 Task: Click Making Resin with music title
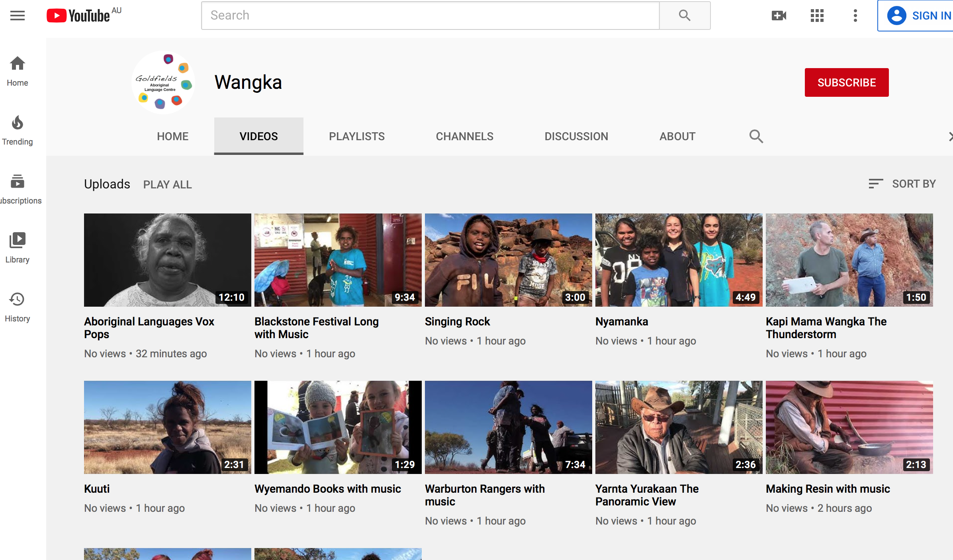(x=828, y=489)
